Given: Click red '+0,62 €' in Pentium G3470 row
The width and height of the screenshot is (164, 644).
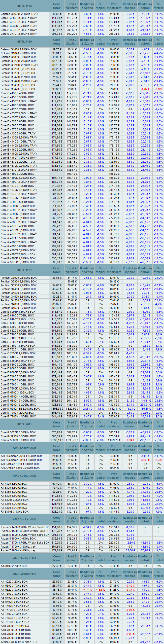Looking at the screenshot, I should (x=145, y=89).
